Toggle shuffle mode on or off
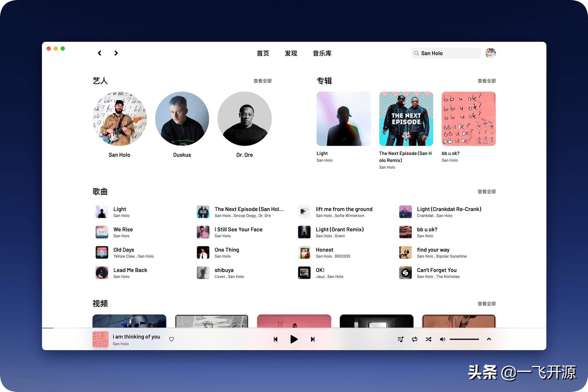This screenshot has width=588, height=392. coord(429,338)
